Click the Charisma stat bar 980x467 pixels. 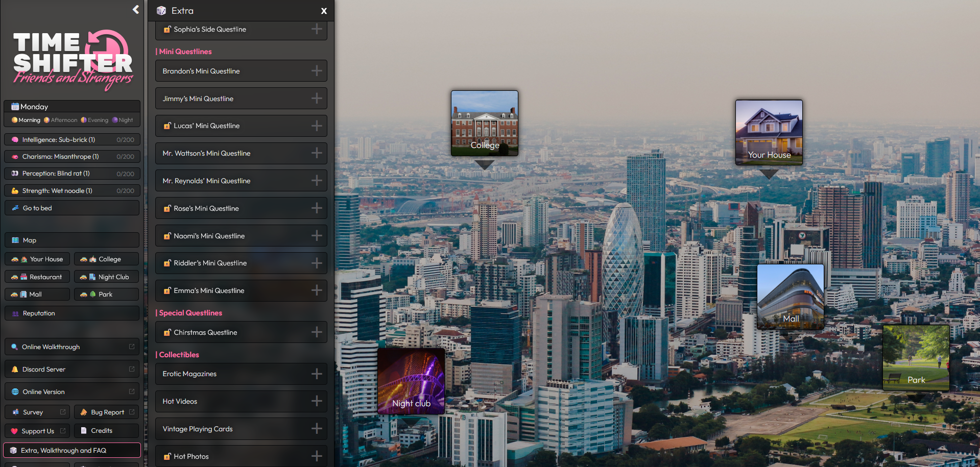click(x=72, y=157)
